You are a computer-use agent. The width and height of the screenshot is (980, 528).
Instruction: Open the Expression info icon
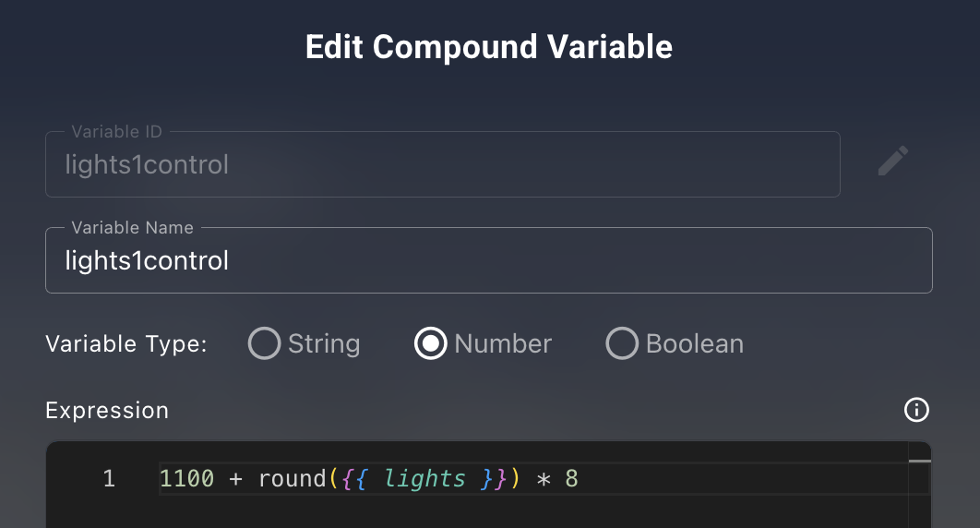[917, 410]
